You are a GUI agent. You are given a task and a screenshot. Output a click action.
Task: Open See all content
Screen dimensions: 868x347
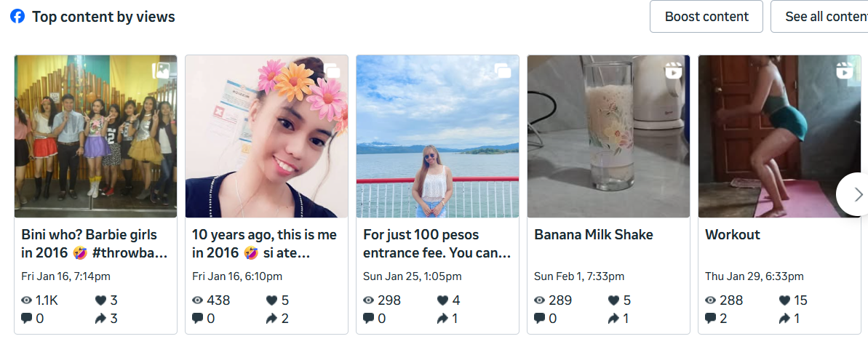tap(822, 17)
